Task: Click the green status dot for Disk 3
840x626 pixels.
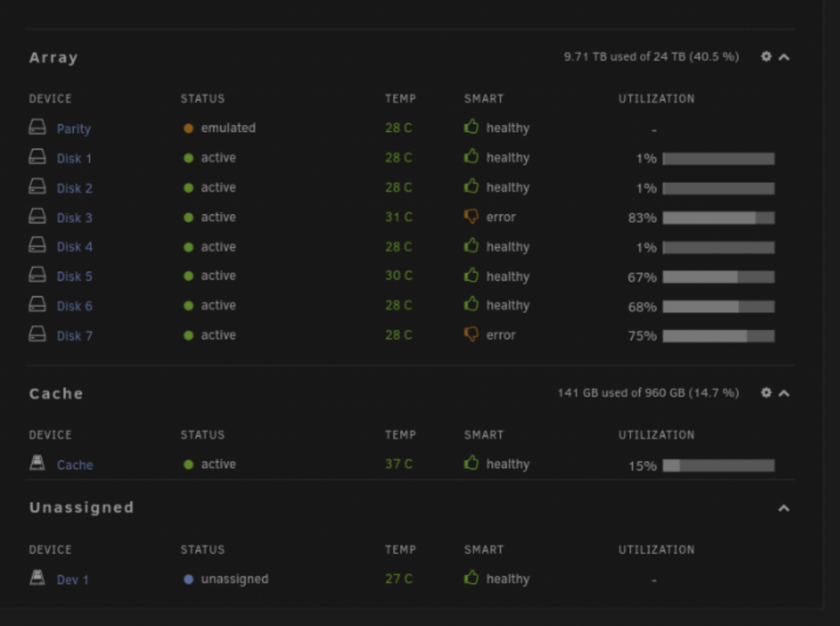Action: click(188, 218)
